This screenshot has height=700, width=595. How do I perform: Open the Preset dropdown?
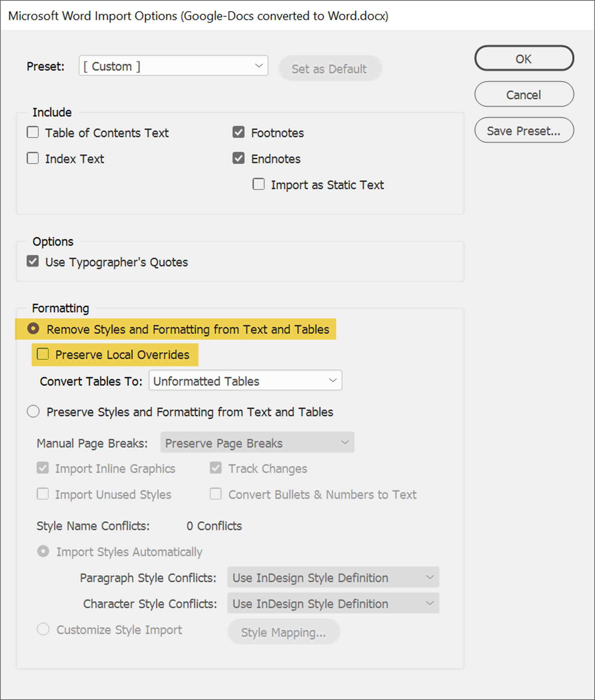173,66
